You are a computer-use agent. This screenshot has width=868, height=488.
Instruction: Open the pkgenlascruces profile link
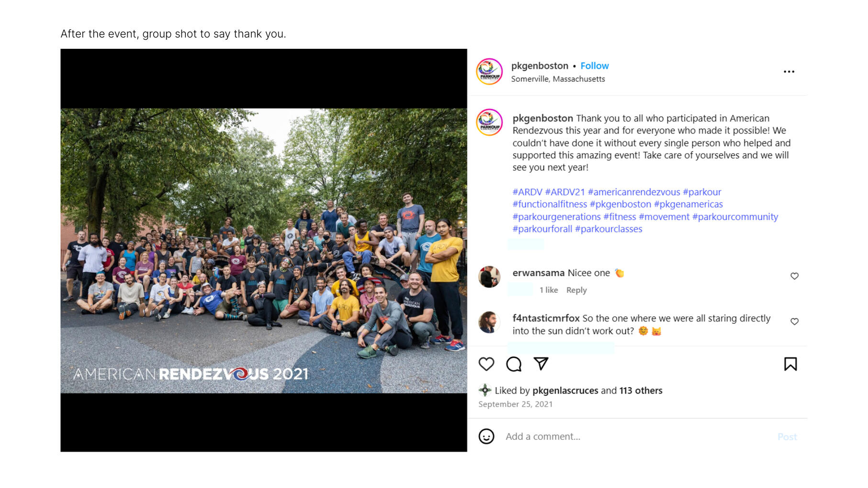pos(565,390)
